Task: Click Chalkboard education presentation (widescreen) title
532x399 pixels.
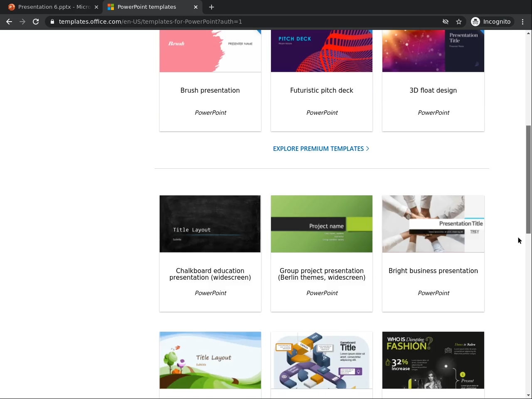Action: pyautogui.click(x=210, y=274)
